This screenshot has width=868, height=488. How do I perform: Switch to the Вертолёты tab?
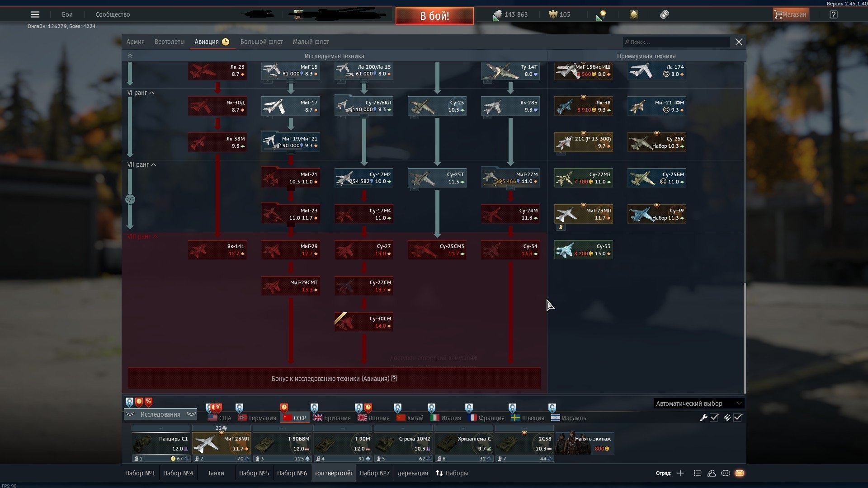tap(170, 42)
